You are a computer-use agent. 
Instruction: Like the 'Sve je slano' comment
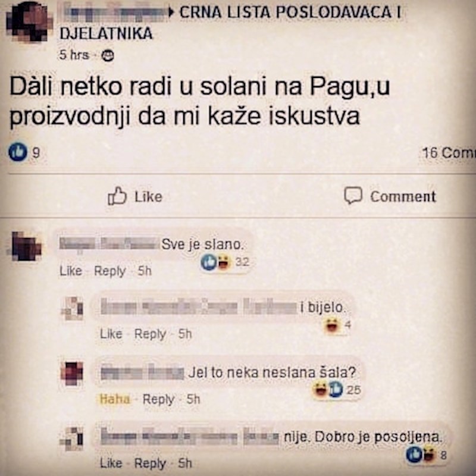point(71,271)
